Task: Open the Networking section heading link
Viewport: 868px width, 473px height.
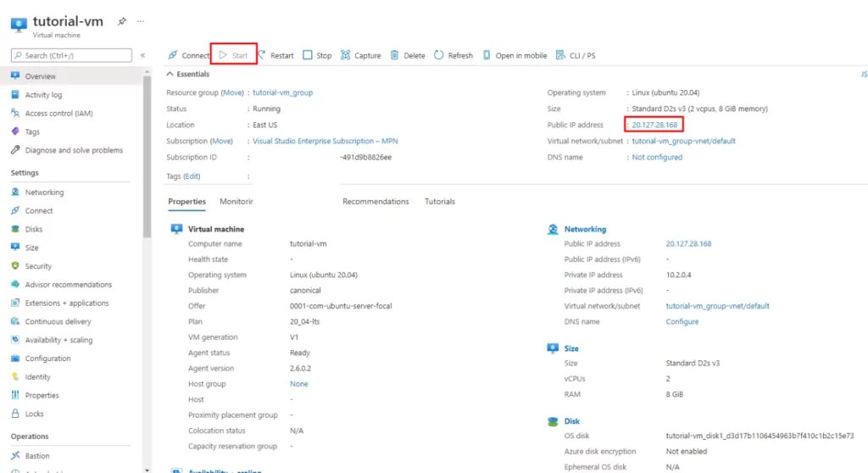Action: 585,230
